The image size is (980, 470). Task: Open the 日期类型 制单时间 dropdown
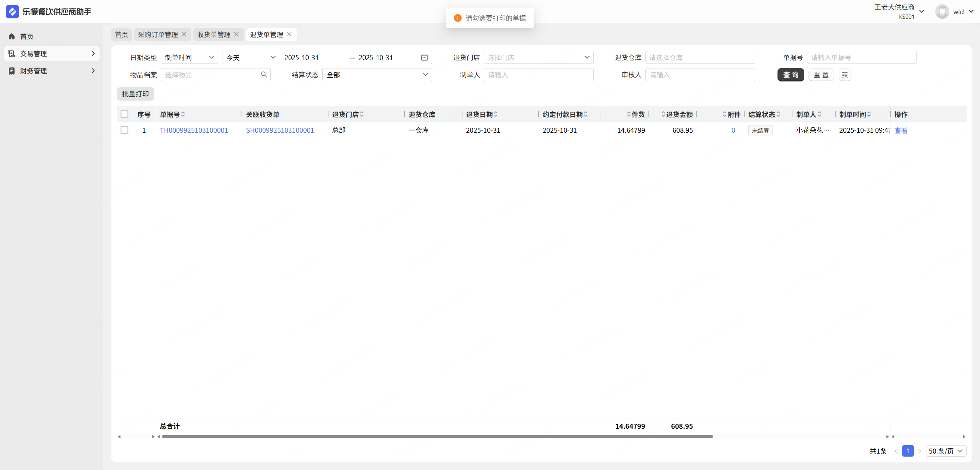pyautogui.click(x=189, y=57)
